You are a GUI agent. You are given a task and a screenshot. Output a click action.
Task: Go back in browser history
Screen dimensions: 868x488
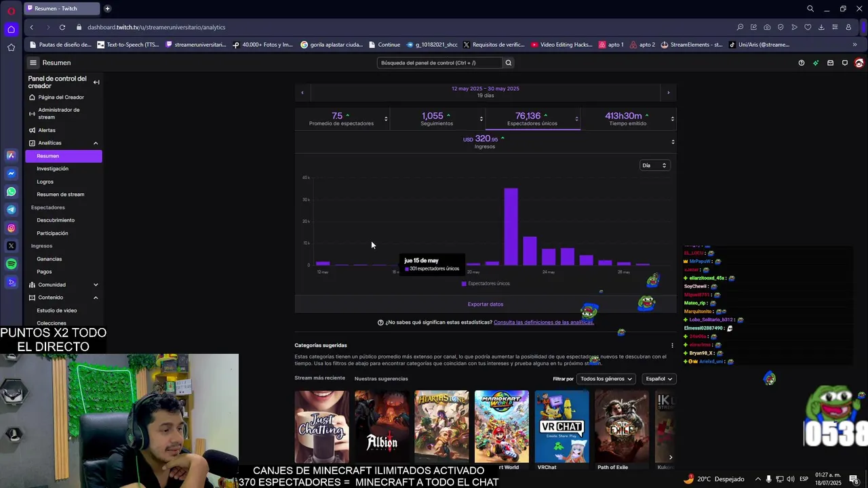point(31,27)
